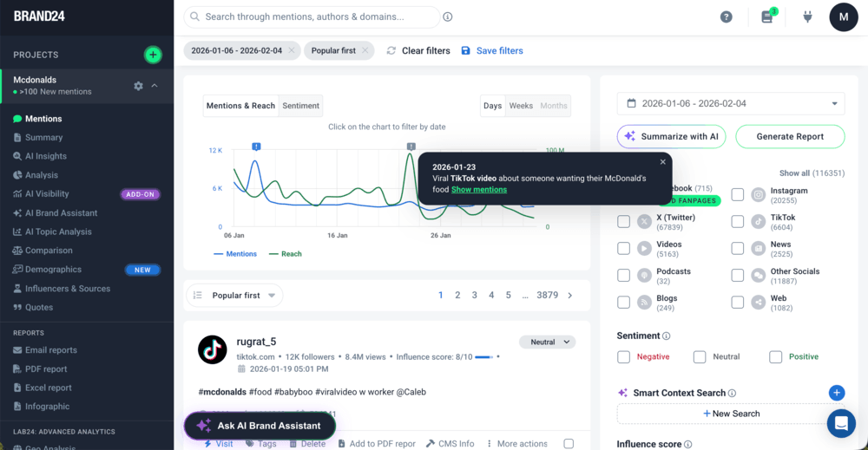The height and width of the screenshot is (450, 868).
Task: Check the TikTok source checkbox
Action: click(x=737, y=222)
